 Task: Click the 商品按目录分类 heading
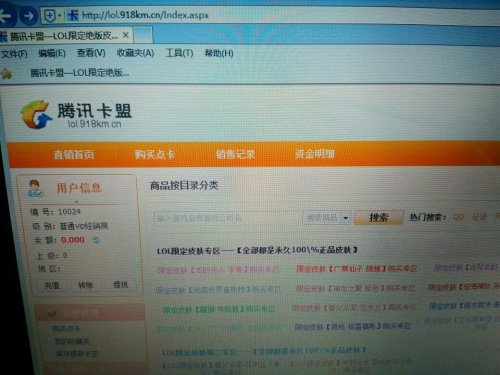coord(184,185)
